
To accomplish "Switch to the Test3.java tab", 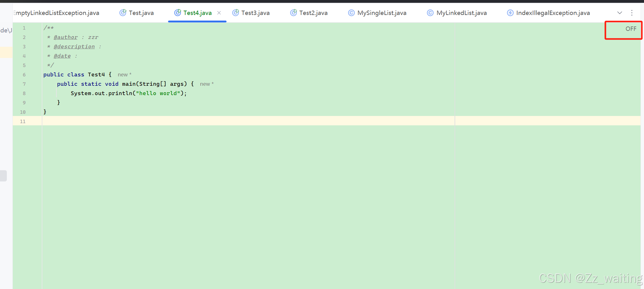I will (x=255, y=13).
